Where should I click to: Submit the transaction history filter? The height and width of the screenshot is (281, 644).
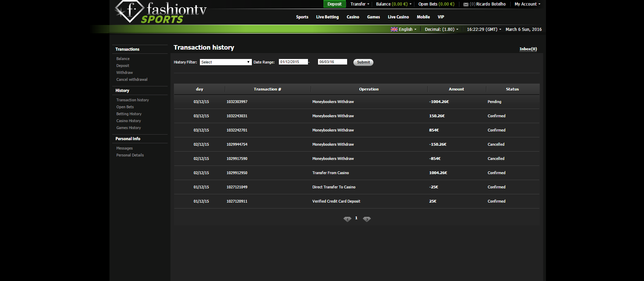click(363, 62)
